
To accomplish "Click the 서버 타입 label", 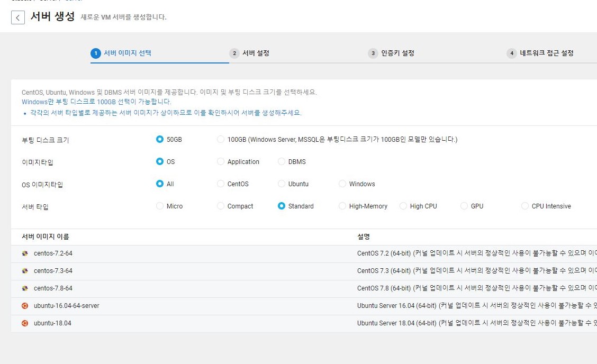I will tap(35, 207).
